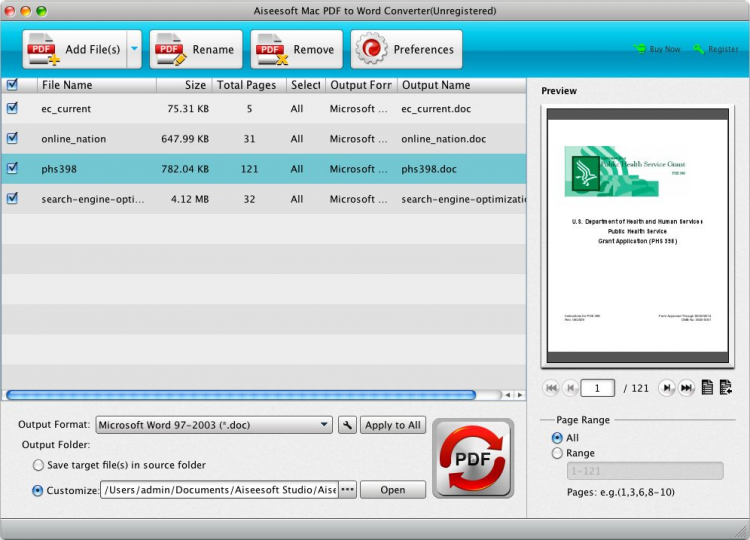The width and height of the screenshot is (750, 540).
Task: Click the scroll-left arrow of file list
Action: click(x=508, y=395)
